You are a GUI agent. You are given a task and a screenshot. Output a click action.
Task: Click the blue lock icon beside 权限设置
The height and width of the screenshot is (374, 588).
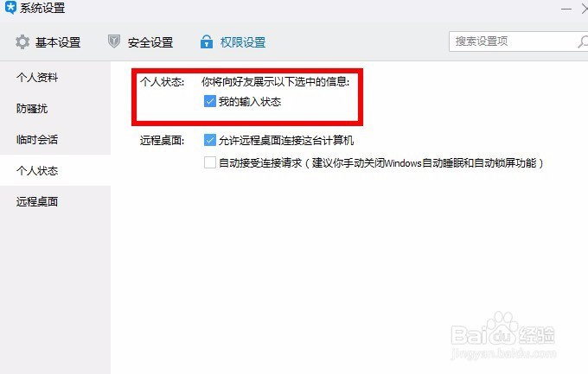[207, 41]
